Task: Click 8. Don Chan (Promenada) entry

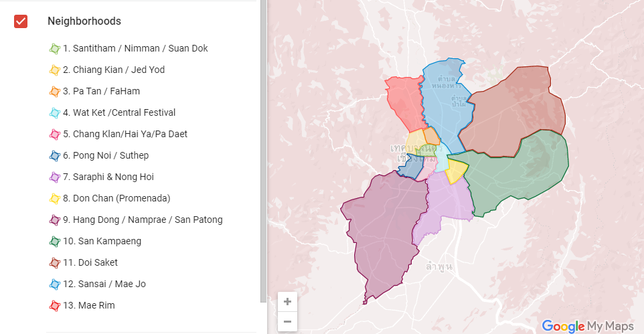Action: click(116, 198)
